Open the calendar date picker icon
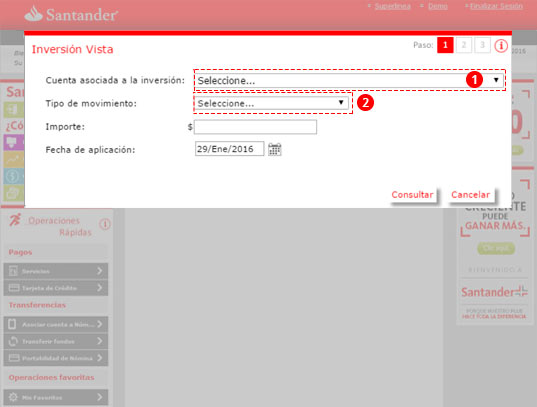The image size is (537, 407). tap(274, 149)
